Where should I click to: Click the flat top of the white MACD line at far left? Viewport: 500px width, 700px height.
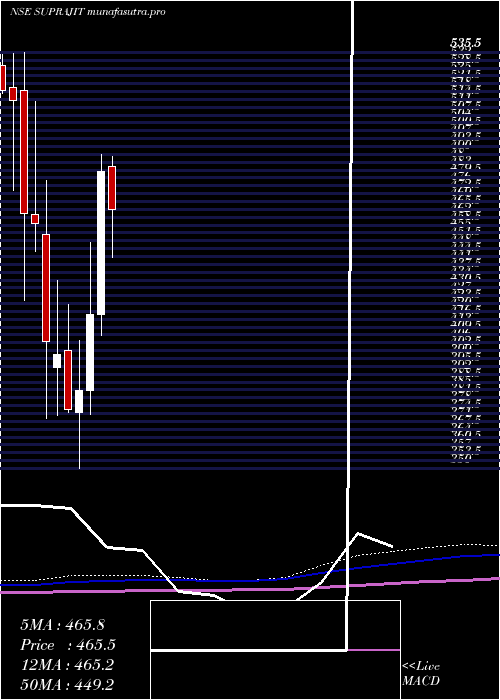click(22, 505)
